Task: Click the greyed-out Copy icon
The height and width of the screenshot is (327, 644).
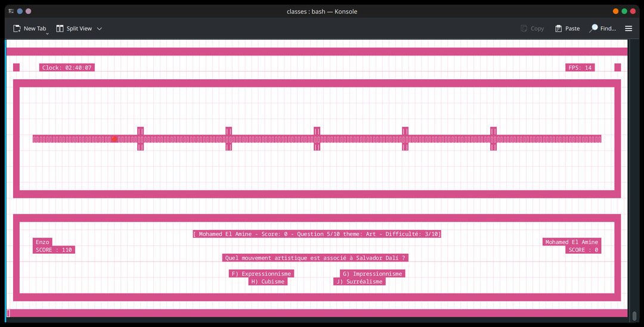Action: [x=524, y=29]
